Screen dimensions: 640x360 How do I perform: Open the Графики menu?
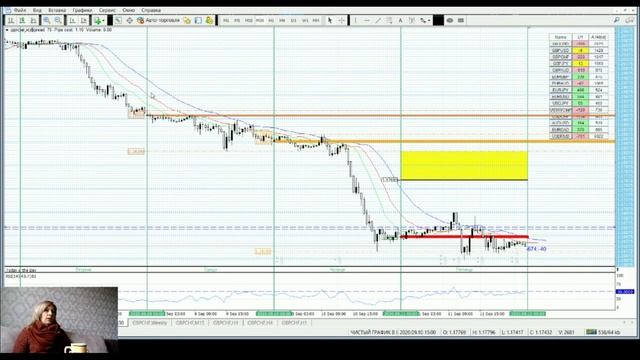(82, 10)
